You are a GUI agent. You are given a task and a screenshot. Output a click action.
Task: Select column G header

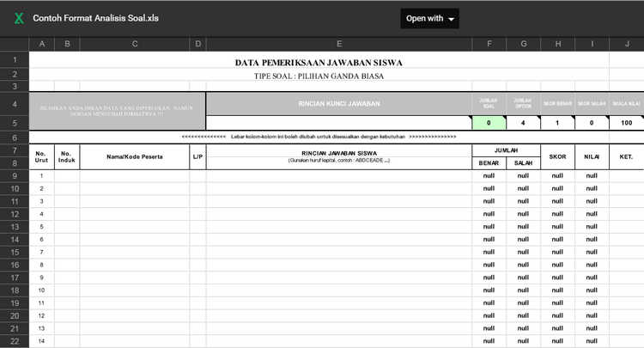point(524,44)
